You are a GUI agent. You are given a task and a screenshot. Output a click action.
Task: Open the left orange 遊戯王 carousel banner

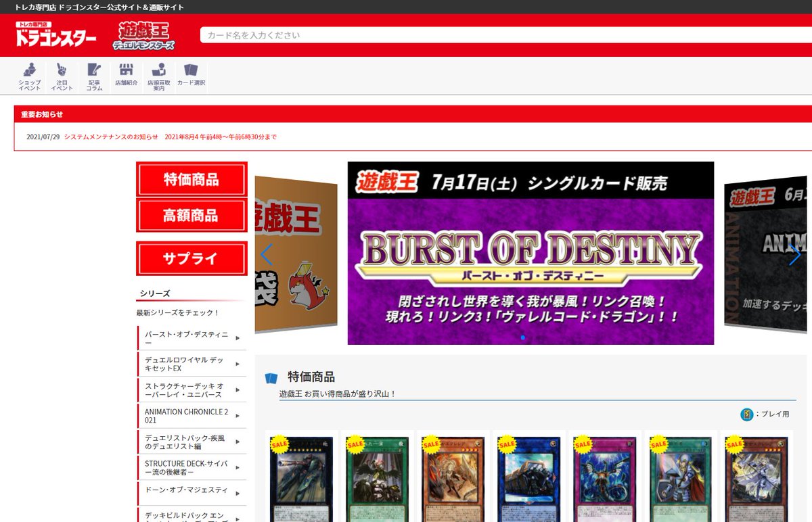(296, 255)
